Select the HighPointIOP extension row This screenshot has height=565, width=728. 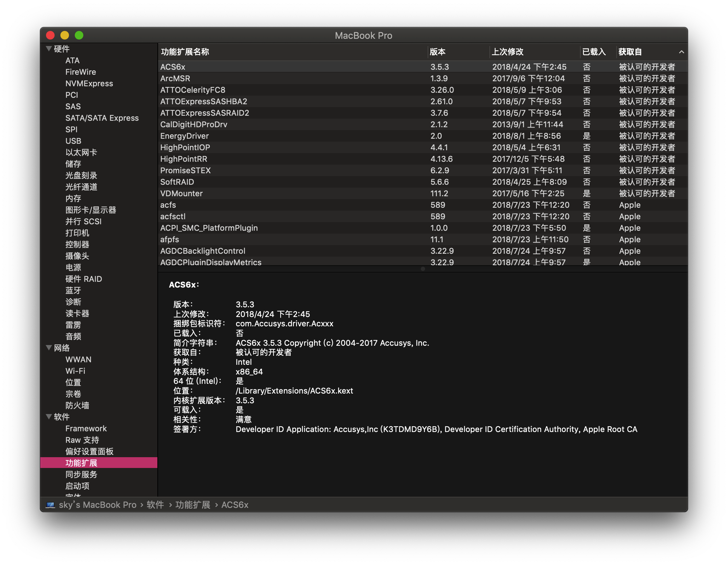pyautogui.click(x=423, y=147)
